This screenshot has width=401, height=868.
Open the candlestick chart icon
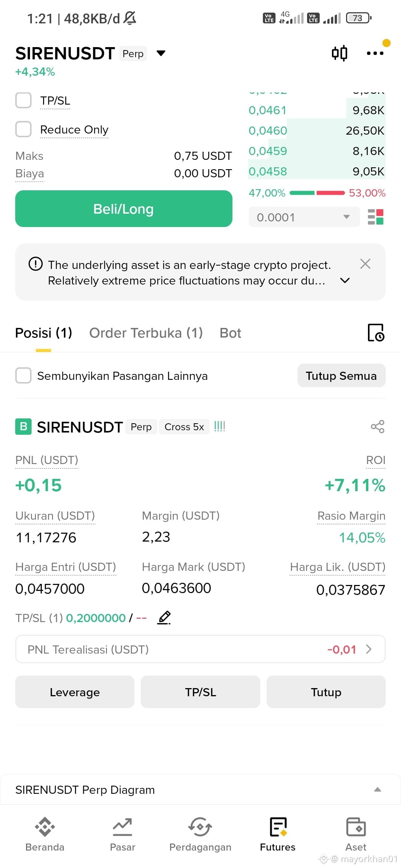(339, 53)
